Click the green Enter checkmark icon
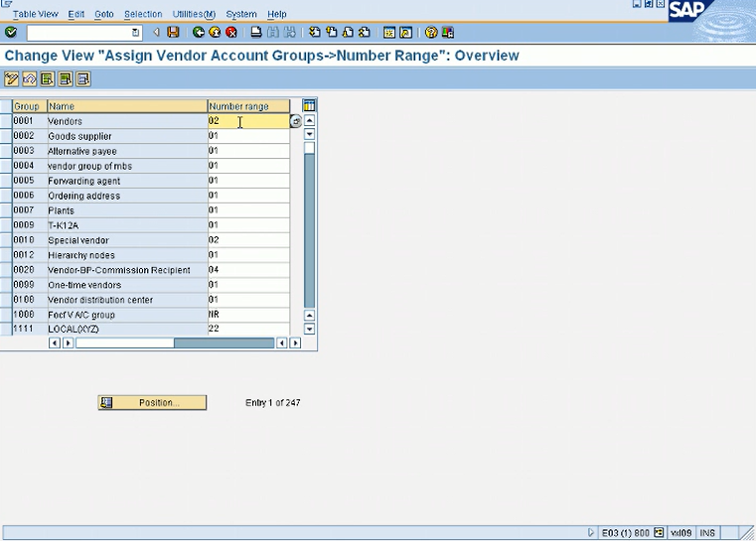756x541 pixels. (11, 33)
